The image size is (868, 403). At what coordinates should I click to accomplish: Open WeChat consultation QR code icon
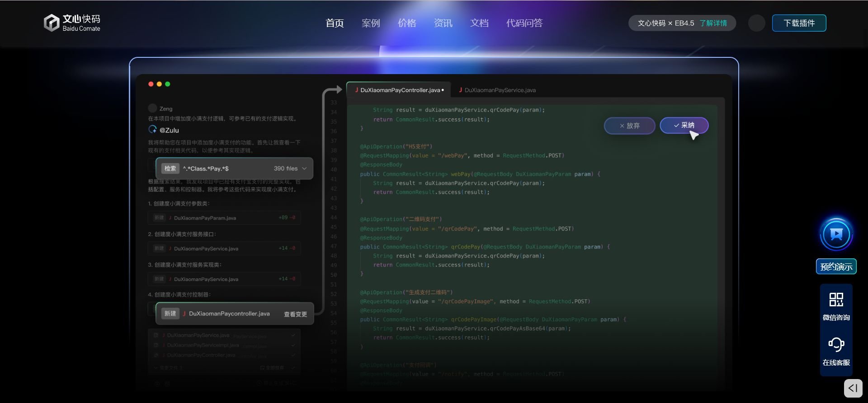click(836, 300)
